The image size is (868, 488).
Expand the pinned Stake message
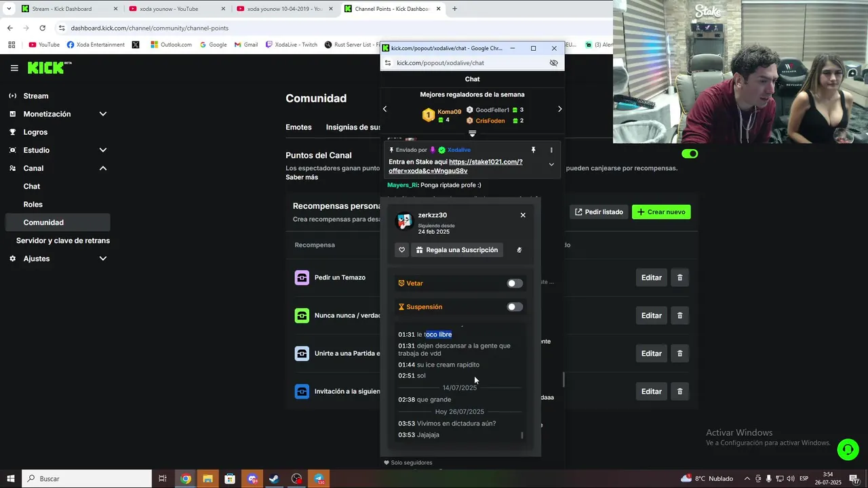point(551,165)
